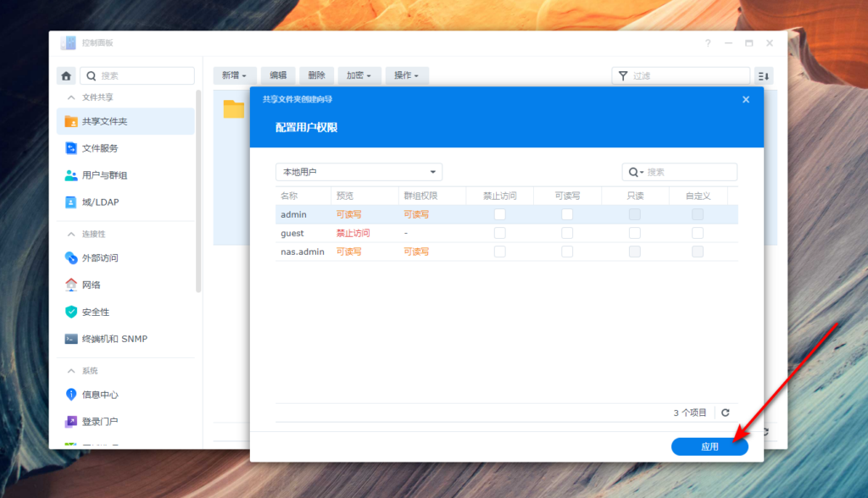
Task: Collapse the 文件共享 section
Action: (71, 97)
